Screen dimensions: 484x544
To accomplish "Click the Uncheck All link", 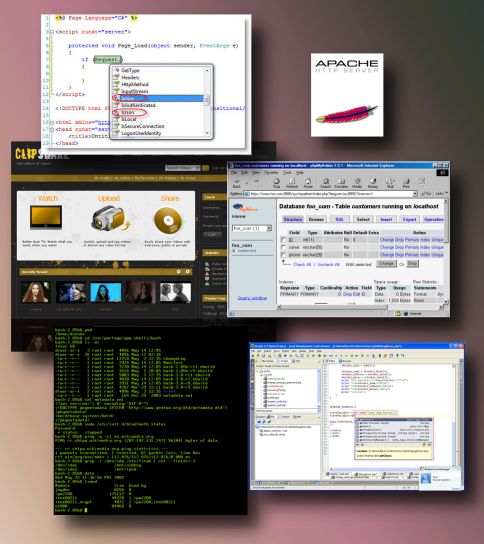I will 328,264.
